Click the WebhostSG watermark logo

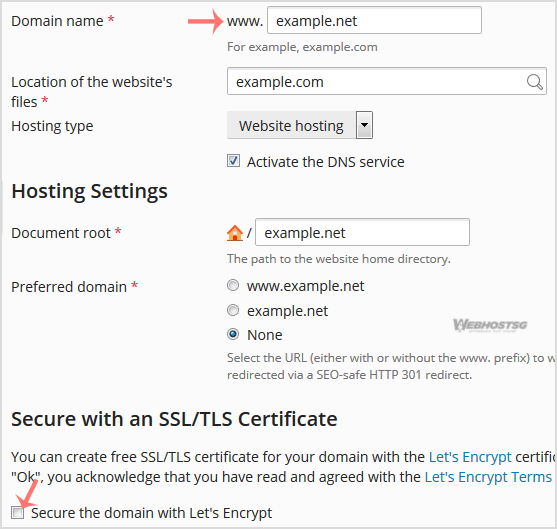point(490,325)
